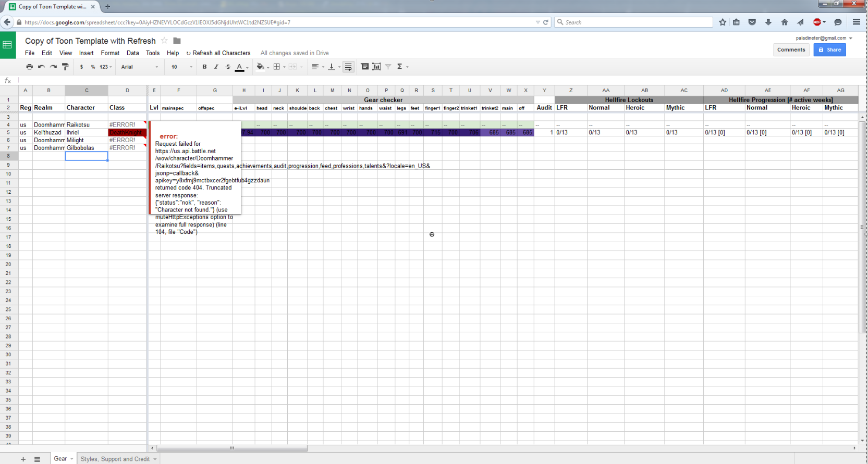The width and height of the screenshot is (868, 464).
Task: Open the File menu
Action: pyautogui.click(x=30, y=53)
